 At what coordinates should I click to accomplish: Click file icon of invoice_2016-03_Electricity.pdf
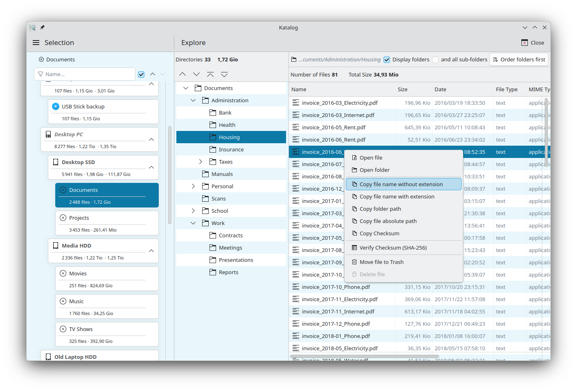(296, 103)
